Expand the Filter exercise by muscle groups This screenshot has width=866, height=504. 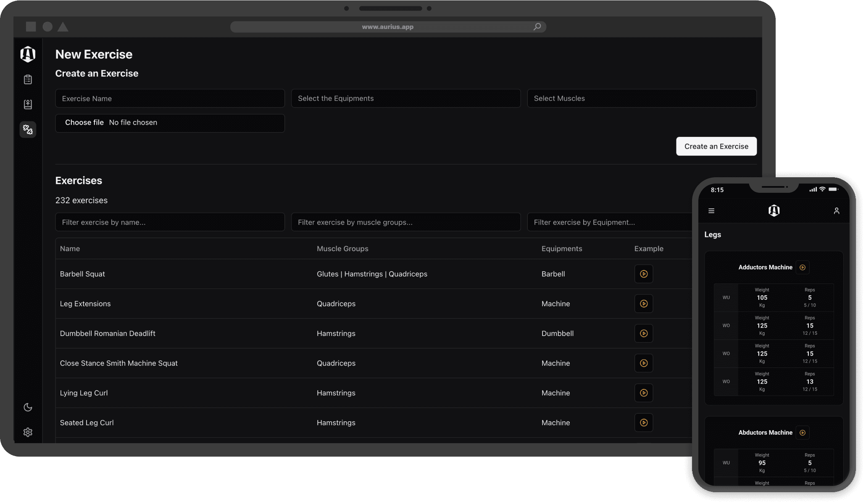[405, 222]
